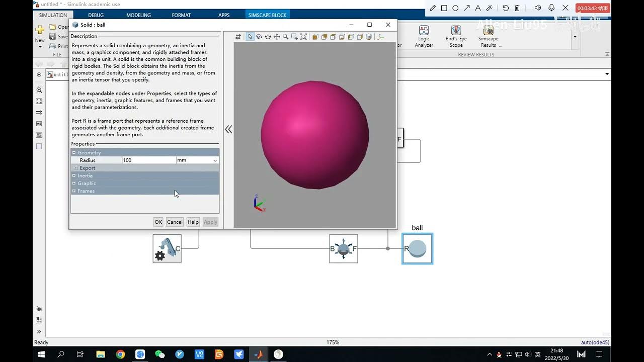Viewport: 644px width, 362px height.
Task: Open Windows Start menu
Action: pos(42,354)
